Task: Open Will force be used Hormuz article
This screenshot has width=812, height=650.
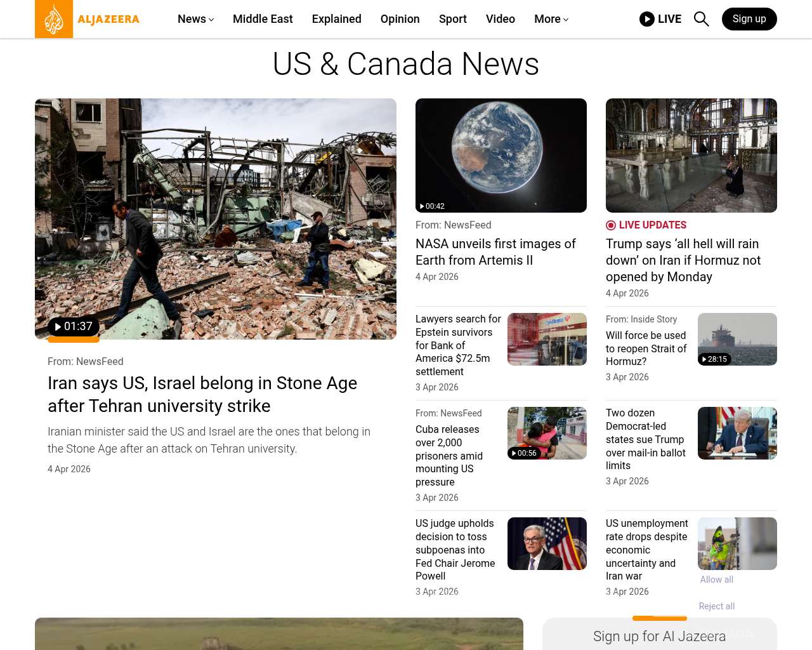Action: tap(646, 348)
